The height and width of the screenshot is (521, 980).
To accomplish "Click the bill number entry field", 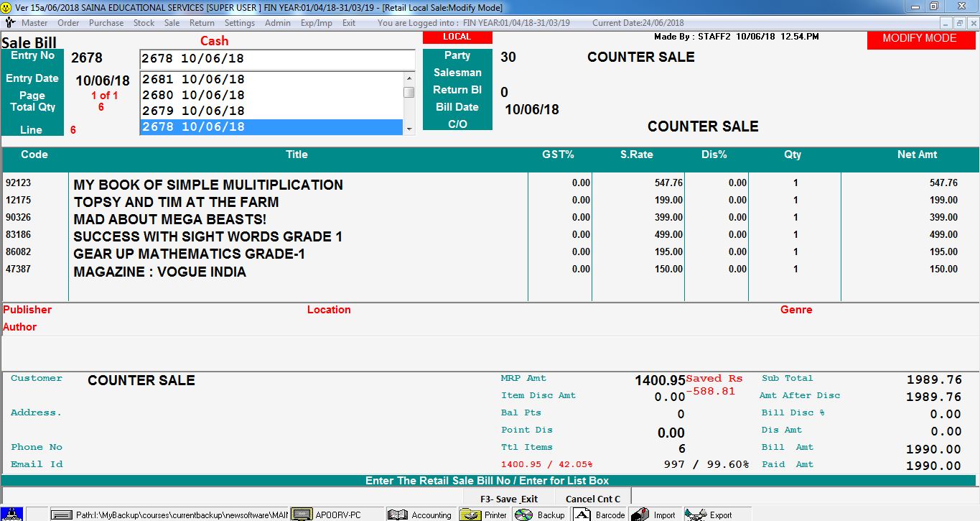I will point(276,59).
